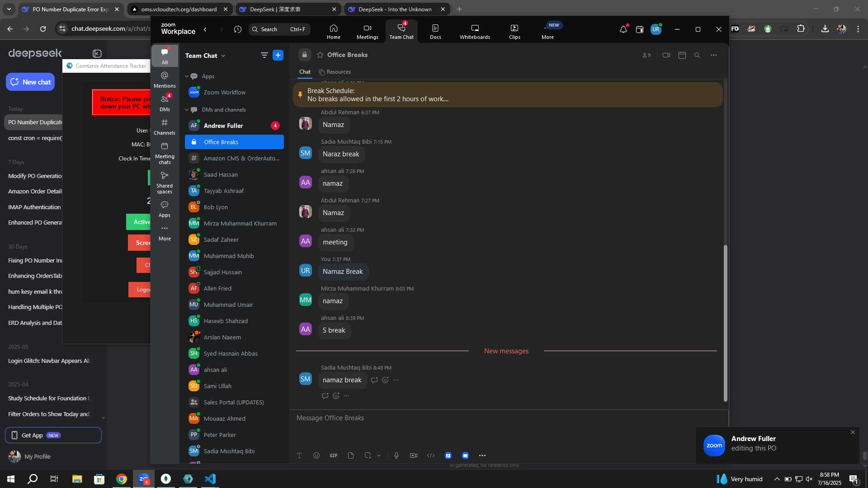The height and width of the screenshot is (488, 868).
Task: Open Bob Lyon chat
Action: tap(234, 207)
